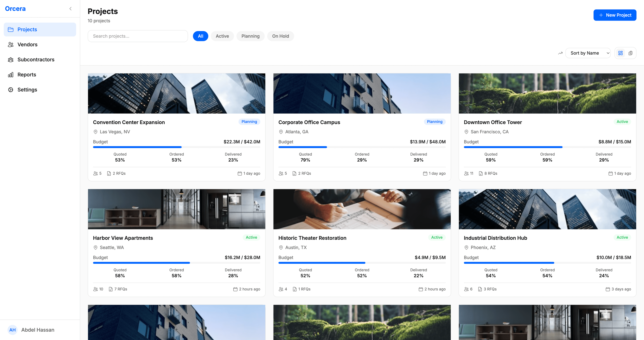Open Projects from the sidebar menu
The height and width of the screenshot is (340, 644).
click(27, 29)
